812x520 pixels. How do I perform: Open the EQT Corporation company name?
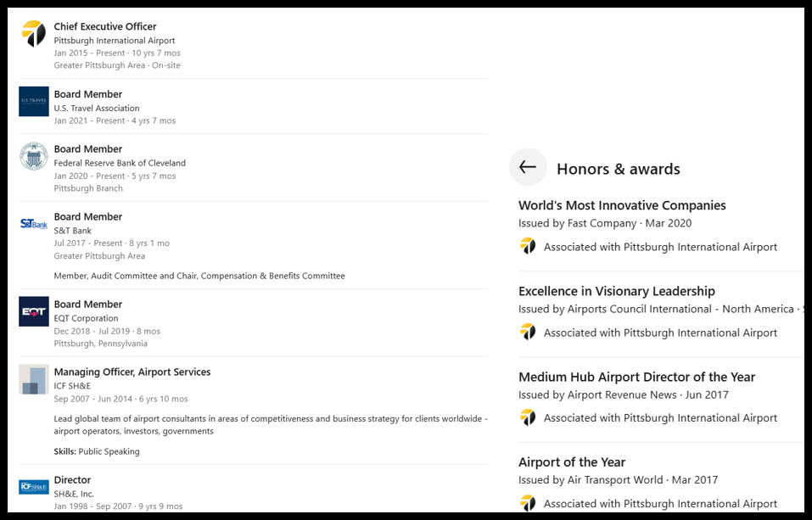coord(86,318)
